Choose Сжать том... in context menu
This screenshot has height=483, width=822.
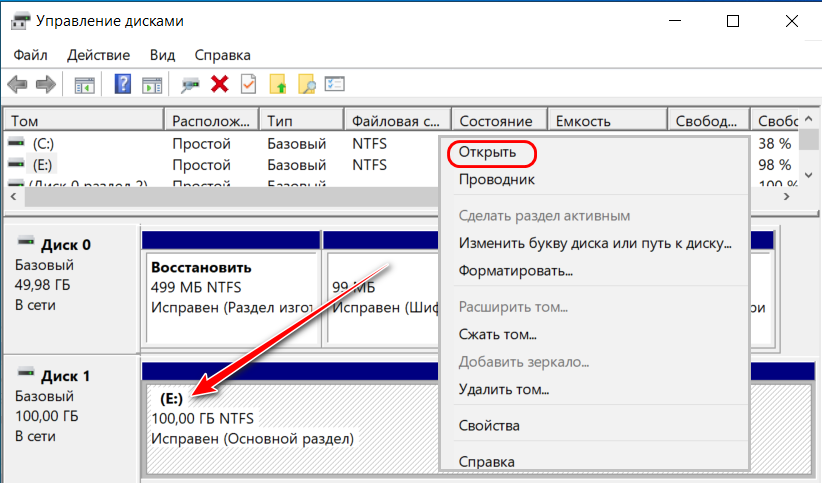497,335
